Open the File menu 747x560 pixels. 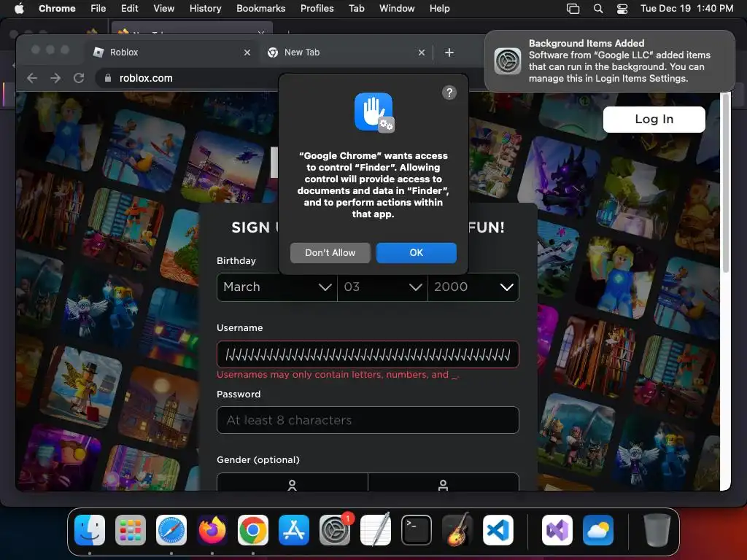click(98, 9)
